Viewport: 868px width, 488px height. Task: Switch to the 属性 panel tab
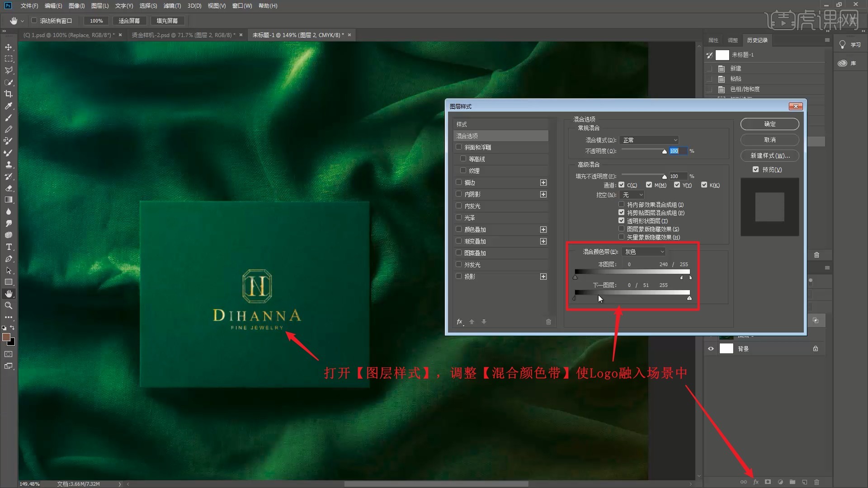(713, 40)
